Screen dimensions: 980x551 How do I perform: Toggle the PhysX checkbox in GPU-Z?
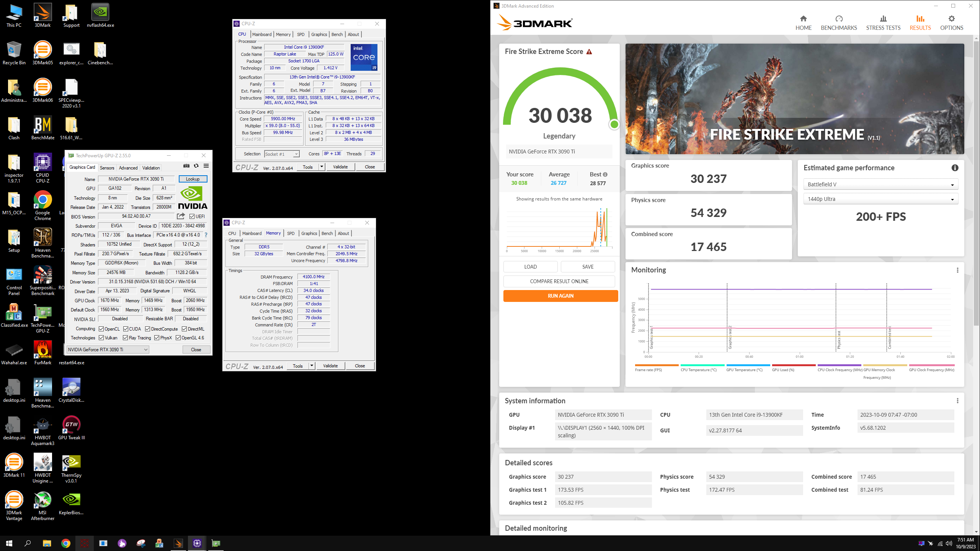157,338
